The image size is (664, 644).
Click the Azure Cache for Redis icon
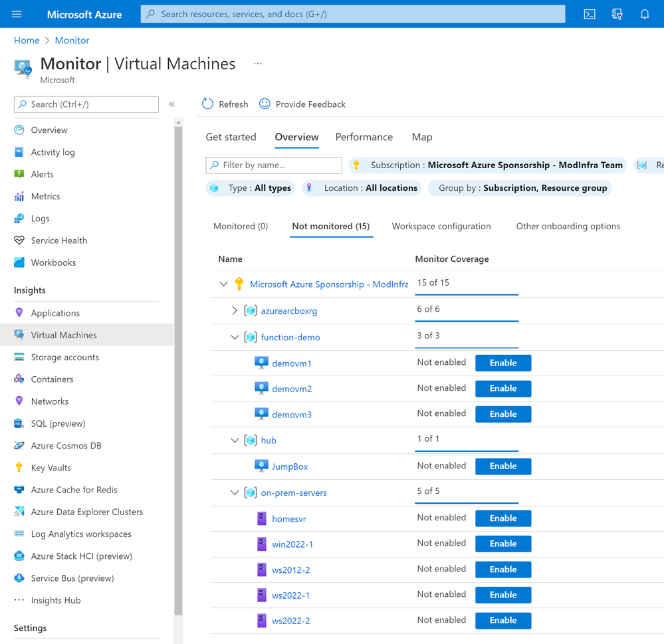[x=19, y=489]
